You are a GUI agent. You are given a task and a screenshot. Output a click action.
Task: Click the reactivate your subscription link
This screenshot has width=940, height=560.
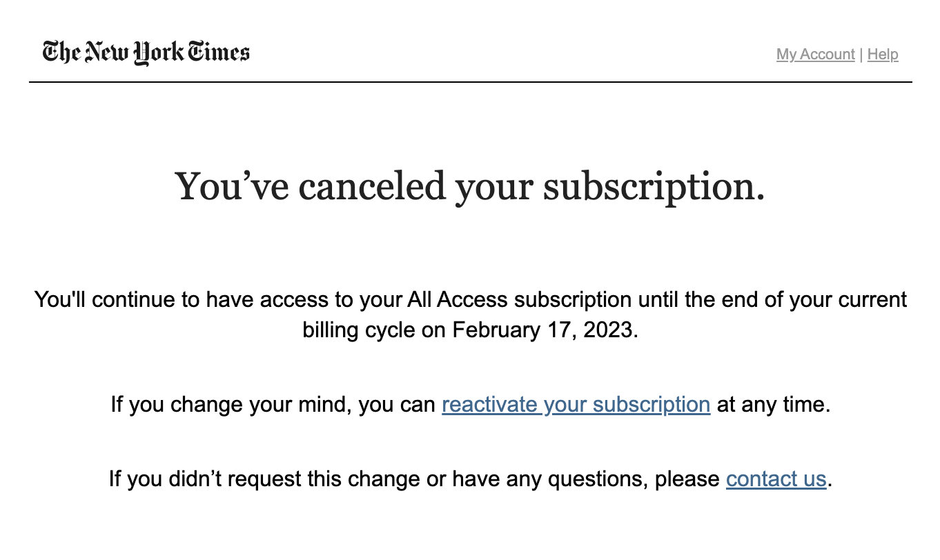coord(576,404)
